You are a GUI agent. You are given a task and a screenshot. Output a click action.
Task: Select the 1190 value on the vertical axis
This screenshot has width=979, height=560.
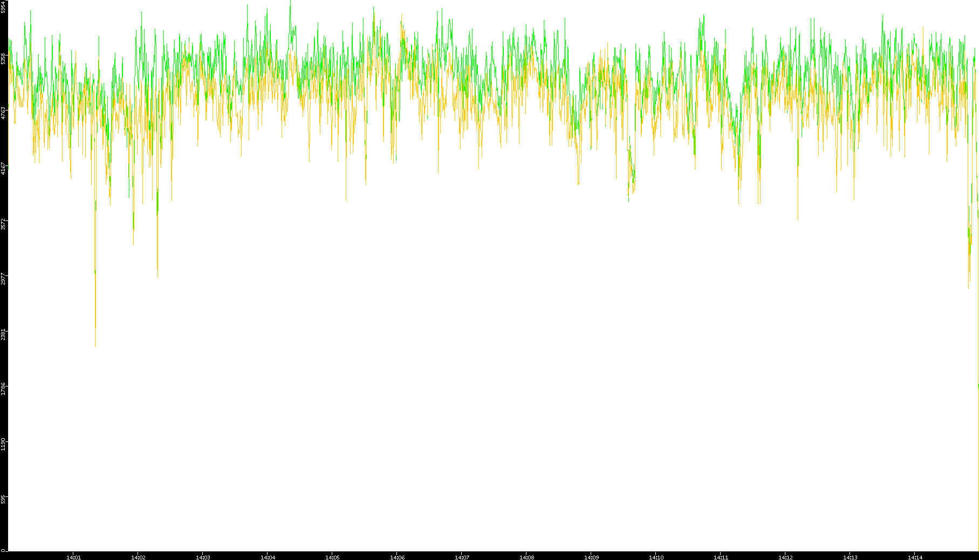point(4,445)
